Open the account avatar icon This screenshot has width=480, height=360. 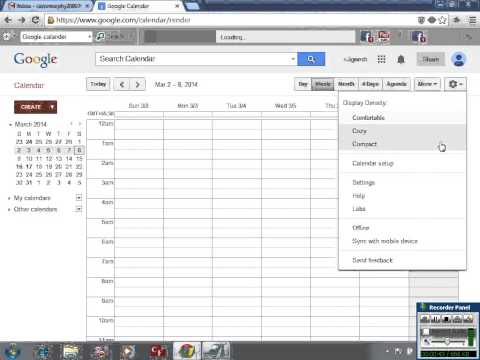point(459,59)
